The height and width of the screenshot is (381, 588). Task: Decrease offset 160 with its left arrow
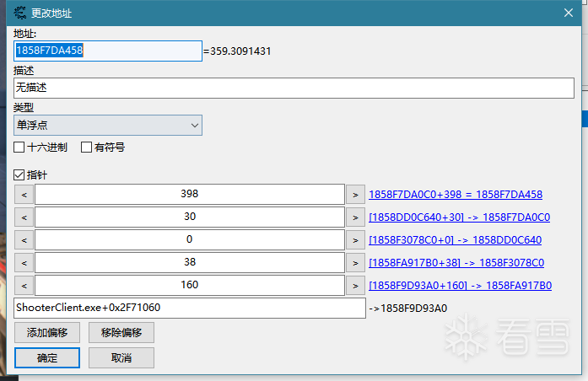point(24,286)
